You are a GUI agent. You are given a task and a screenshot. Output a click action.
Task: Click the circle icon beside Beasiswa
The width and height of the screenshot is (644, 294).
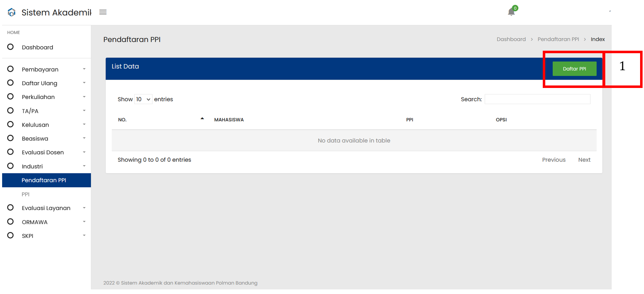coord(10,138)
